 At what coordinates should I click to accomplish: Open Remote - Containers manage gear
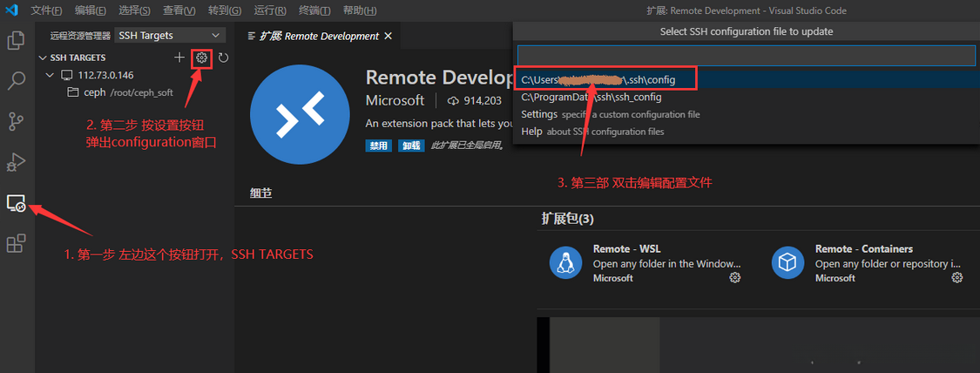956,277
